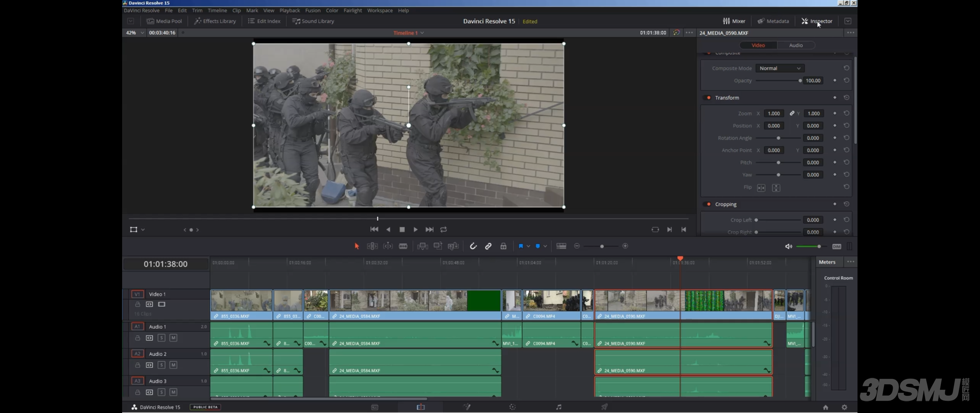The image size is (980, 413).
Task: Open the Playback menu
Action: (x=289, y=10)
